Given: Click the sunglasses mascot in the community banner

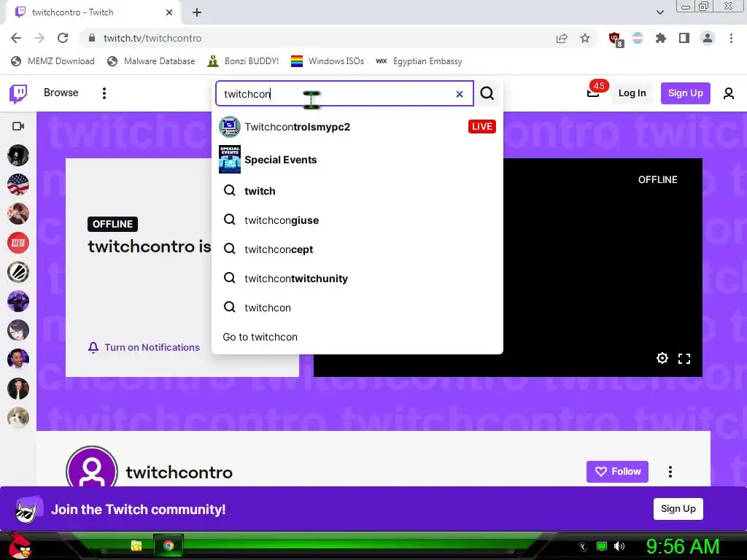Looking at the screenshot, I should coord(28,510).
